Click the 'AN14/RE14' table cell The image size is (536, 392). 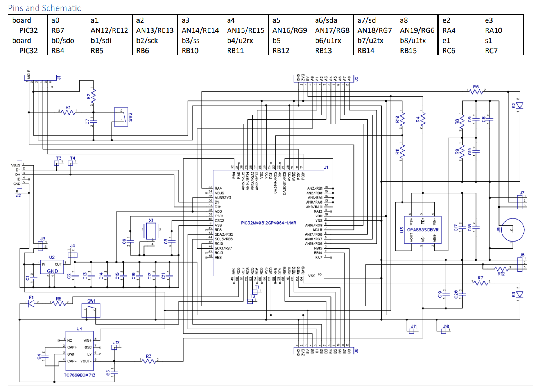click(x=200, y=30)
